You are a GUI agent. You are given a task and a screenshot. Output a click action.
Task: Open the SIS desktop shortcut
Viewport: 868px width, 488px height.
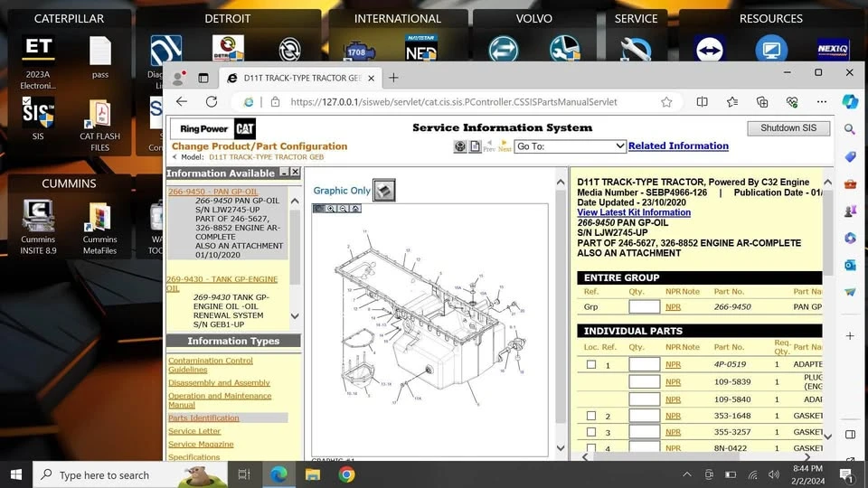click(x=38, y=118)
